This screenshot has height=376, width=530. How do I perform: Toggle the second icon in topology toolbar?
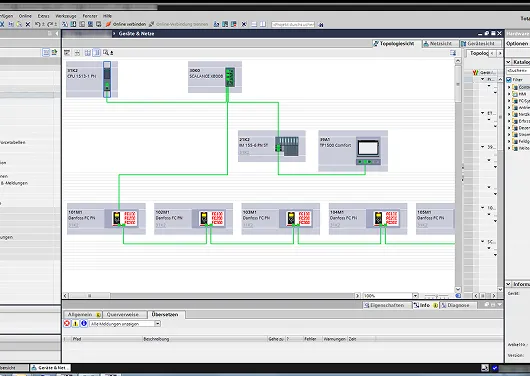[x=77, y=53]
